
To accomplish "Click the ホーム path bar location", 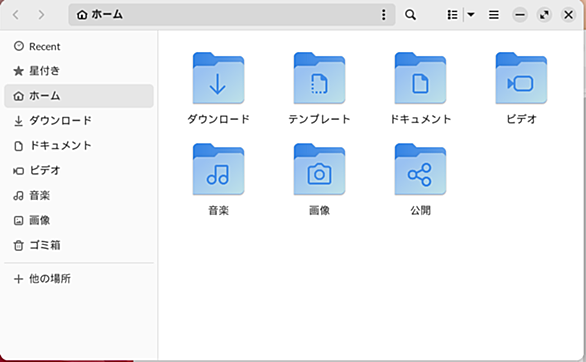I will pos(100,15).
